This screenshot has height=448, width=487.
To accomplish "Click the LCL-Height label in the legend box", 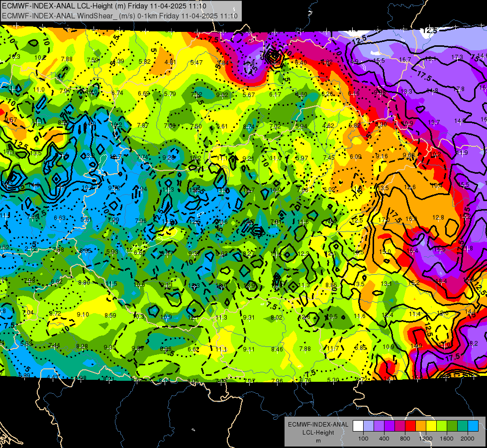I will click(x=318, y=433).
